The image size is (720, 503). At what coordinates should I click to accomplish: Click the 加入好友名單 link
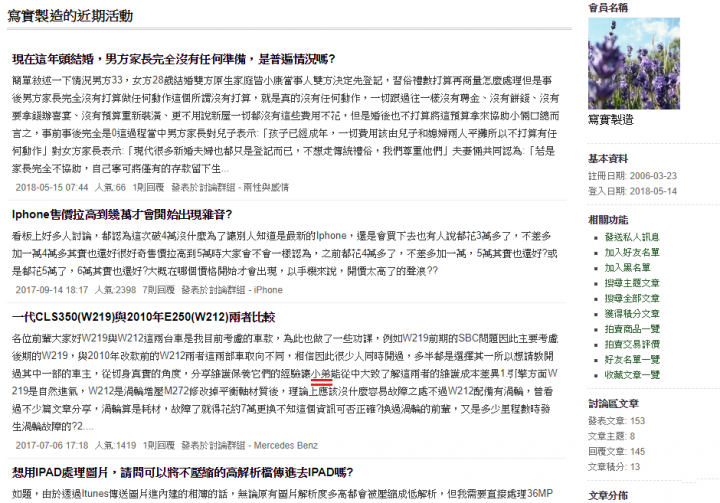[632, 253]
